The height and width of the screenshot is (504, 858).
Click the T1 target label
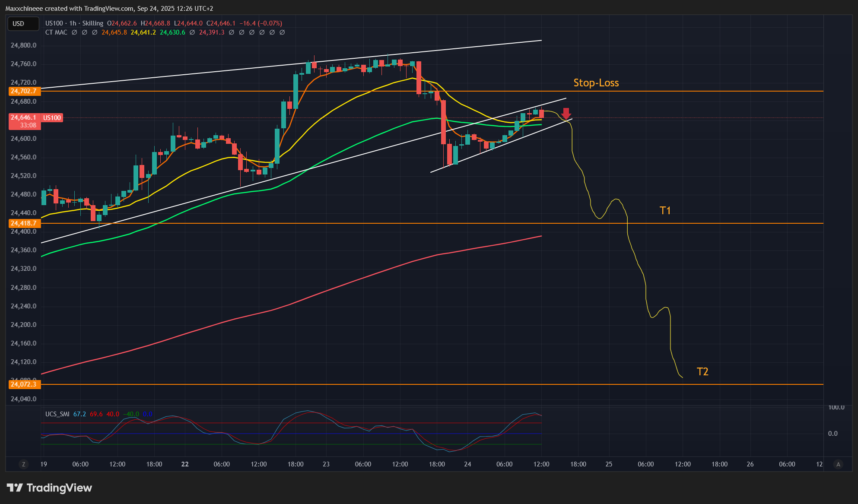[665, 211]
